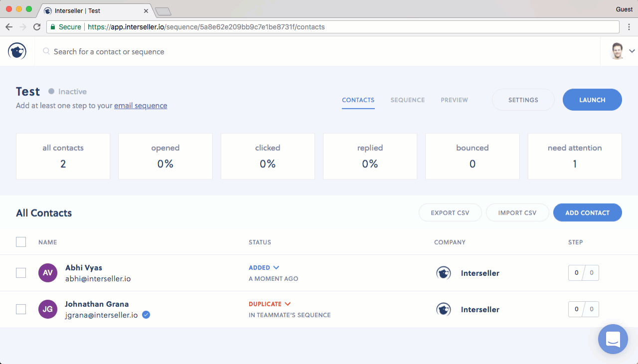Click the secure padlock icon in address bar

point(52,27)
